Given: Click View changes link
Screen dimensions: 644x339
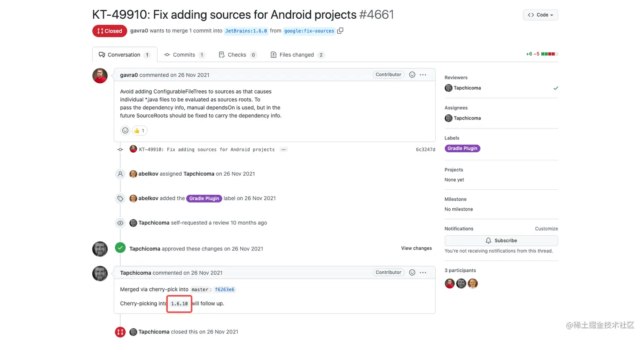Looking at the screenshot, I should click(x=416, y=248).
